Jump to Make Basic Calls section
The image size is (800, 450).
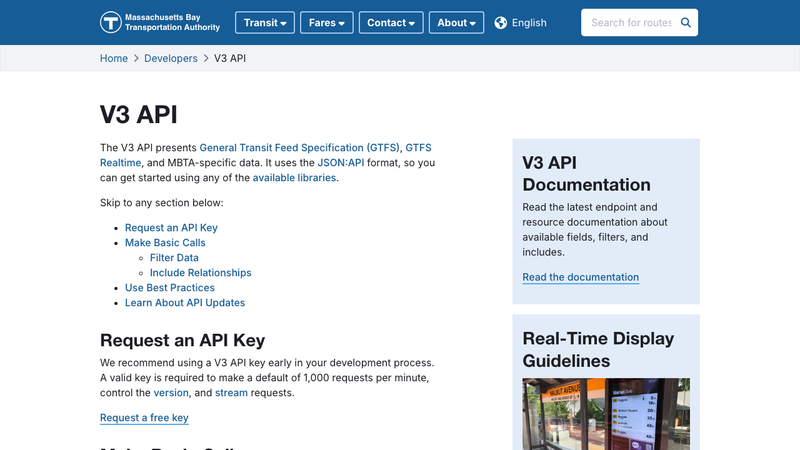coord(165,242)
